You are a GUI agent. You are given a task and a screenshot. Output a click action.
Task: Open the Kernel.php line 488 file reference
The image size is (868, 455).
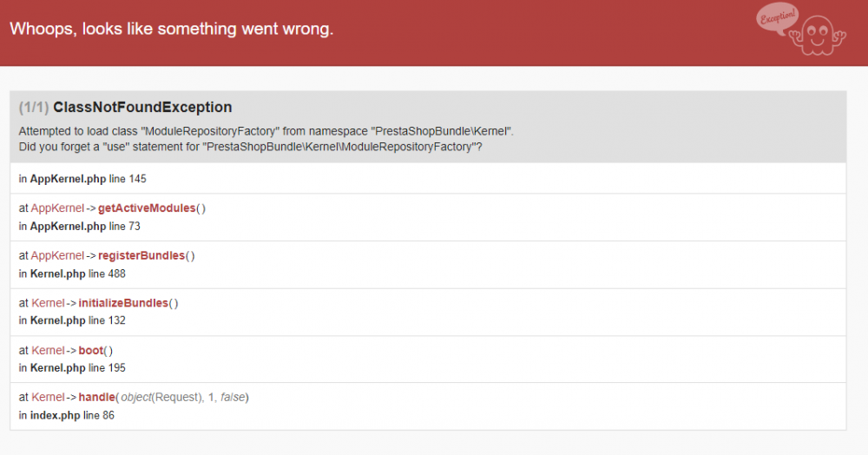pyautogui.click(x=78, y=274)
